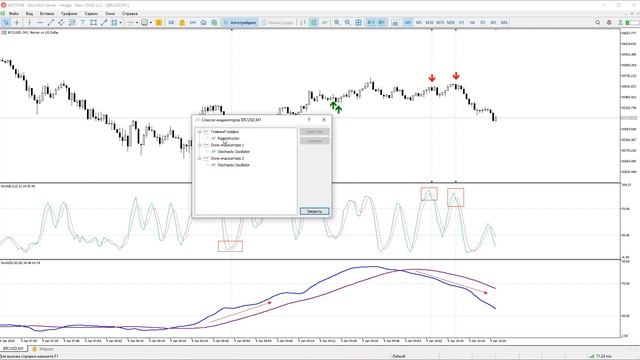Toggle the Алготрейдинг button
This screenshot has height=360, width=640.
click(240, 22)
